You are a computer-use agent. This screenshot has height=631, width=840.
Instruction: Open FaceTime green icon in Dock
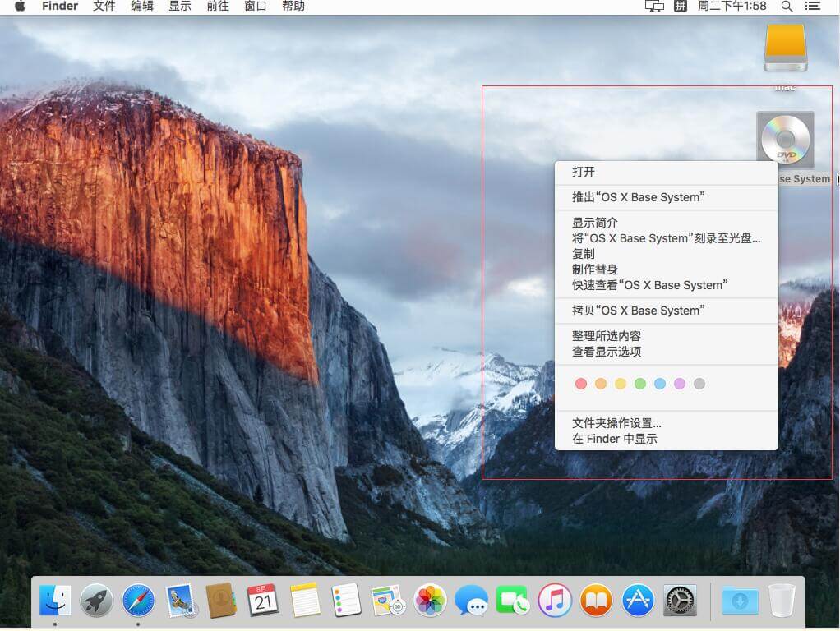513,600
